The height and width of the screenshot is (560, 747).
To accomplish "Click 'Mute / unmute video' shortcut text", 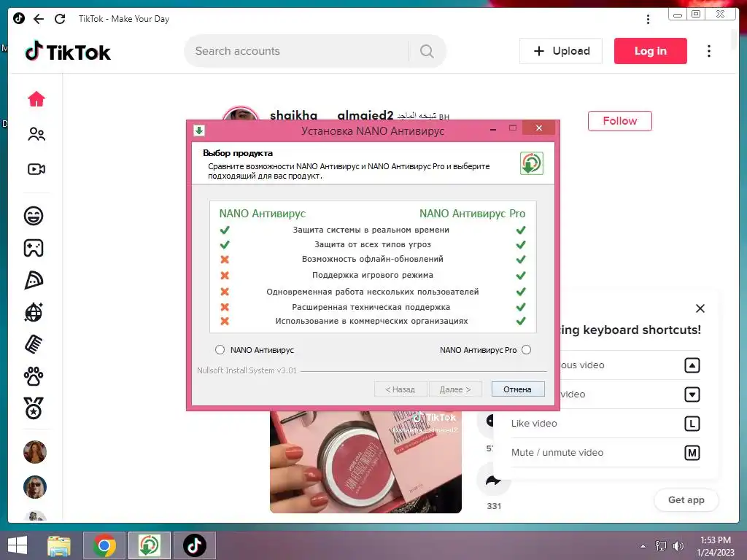I will 557,452.
